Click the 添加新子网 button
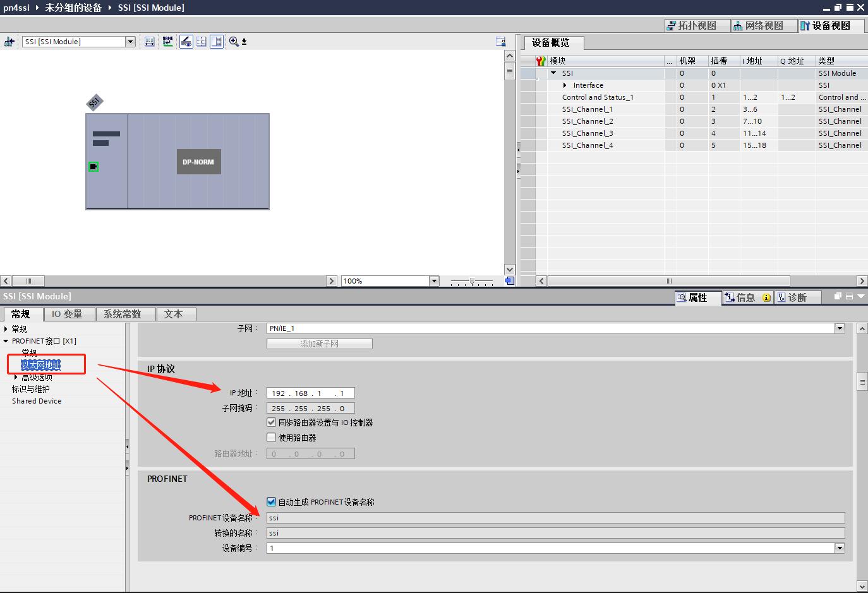 click(x=320, y=344)
